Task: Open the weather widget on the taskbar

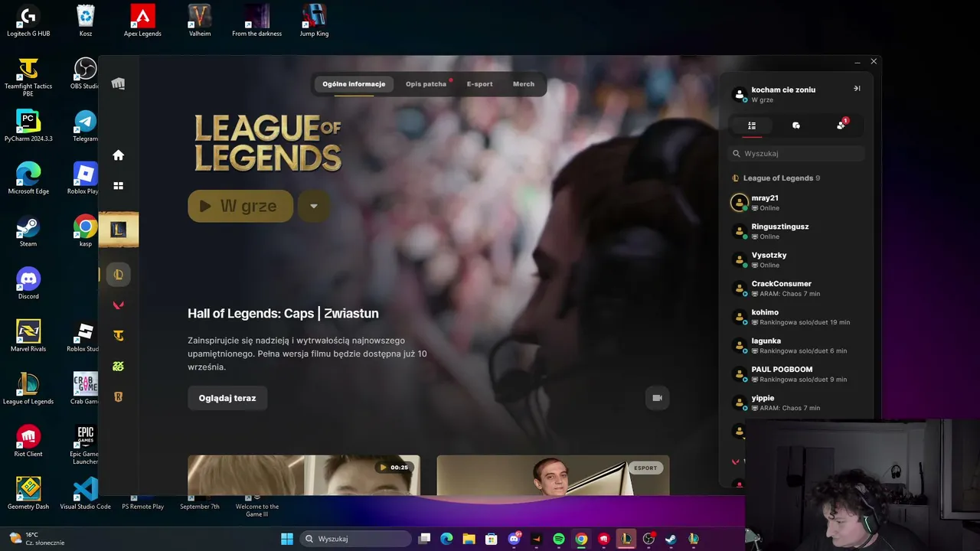Action: click(37, 539)
